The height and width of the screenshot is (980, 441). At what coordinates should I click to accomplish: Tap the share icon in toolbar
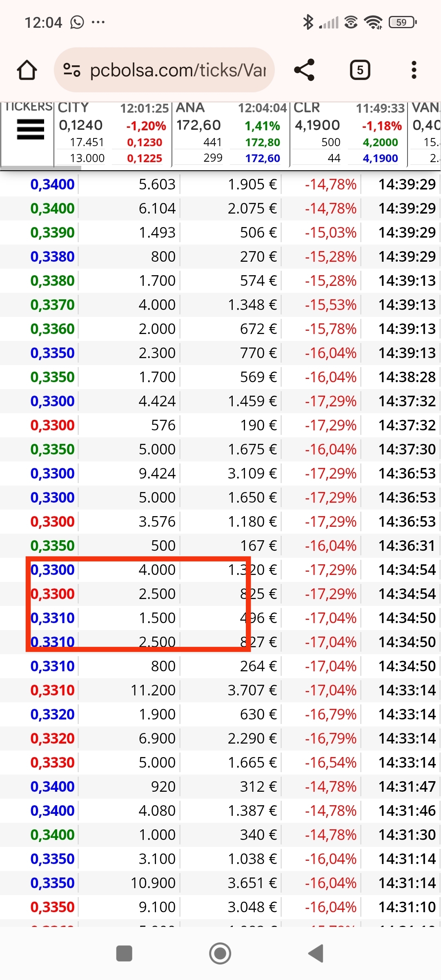(x=305, y=70)
